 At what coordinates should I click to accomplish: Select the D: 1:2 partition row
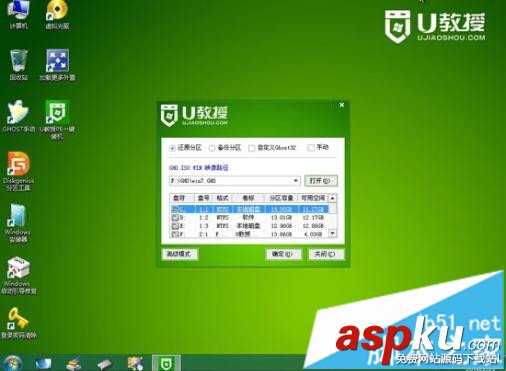[x=249, y=218]
